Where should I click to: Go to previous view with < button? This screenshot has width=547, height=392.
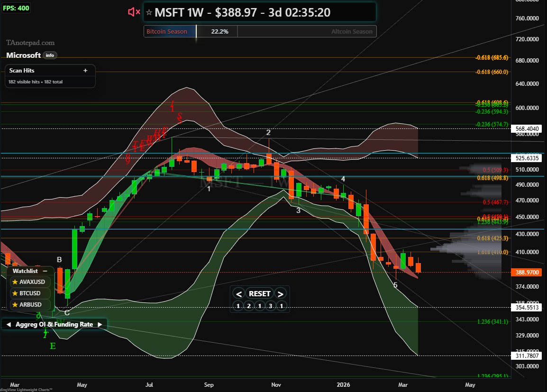point(238,294)
